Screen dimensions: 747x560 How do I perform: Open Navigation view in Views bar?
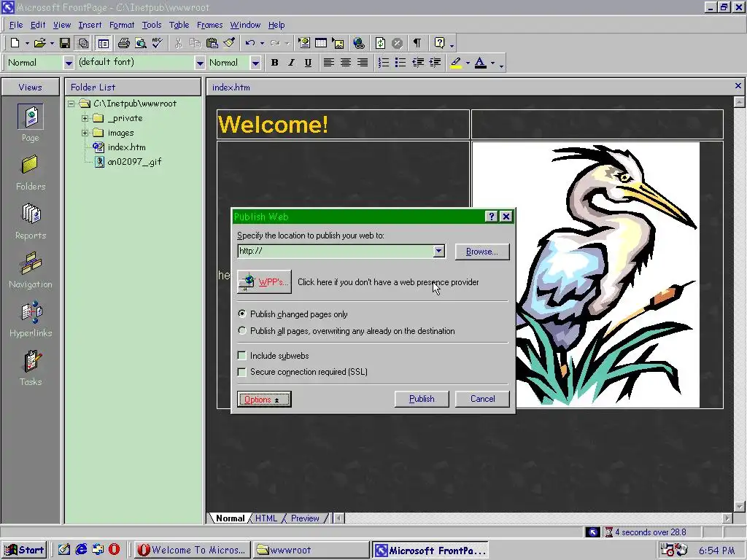(31, 271)
